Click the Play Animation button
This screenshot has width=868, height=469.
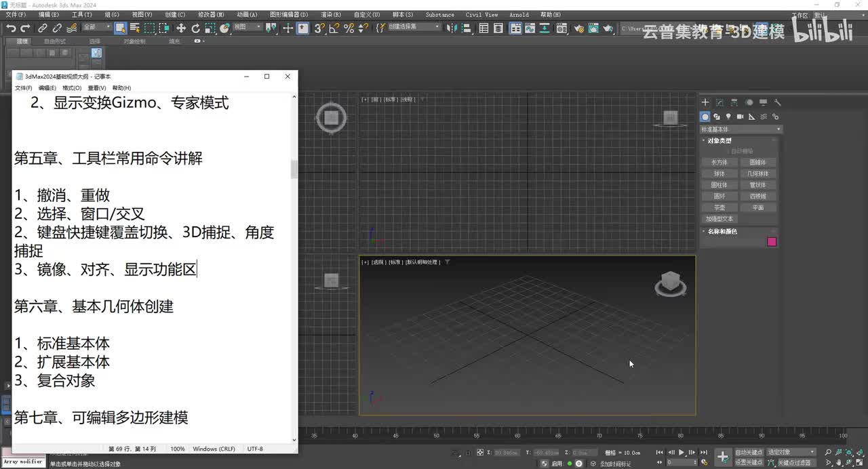pos(682,452)
